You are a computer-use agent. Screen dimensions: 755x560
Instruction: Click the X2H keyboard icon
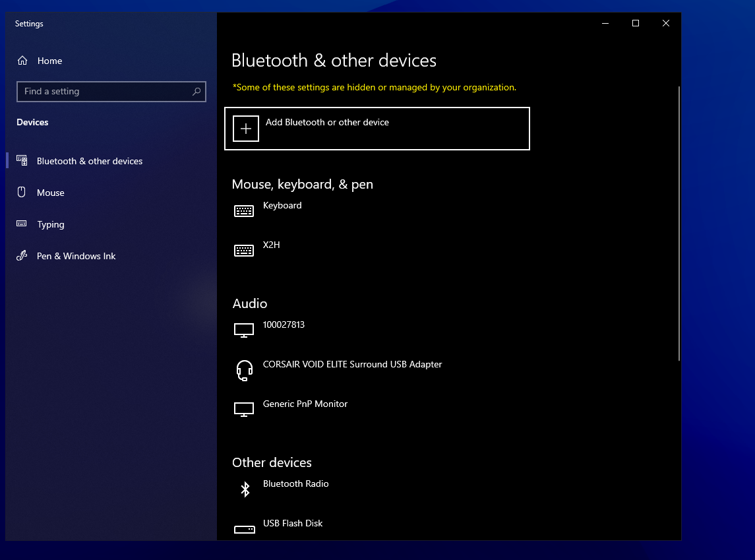coord(244,251)
